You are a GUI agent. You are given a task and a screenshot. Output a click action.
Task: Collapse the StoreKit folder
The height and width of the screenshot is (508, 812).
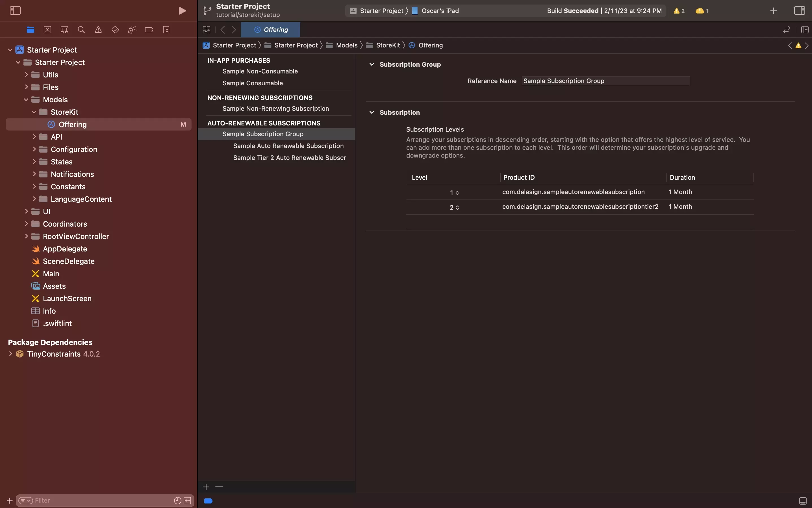pyautogui.click(x=34, y=112)
